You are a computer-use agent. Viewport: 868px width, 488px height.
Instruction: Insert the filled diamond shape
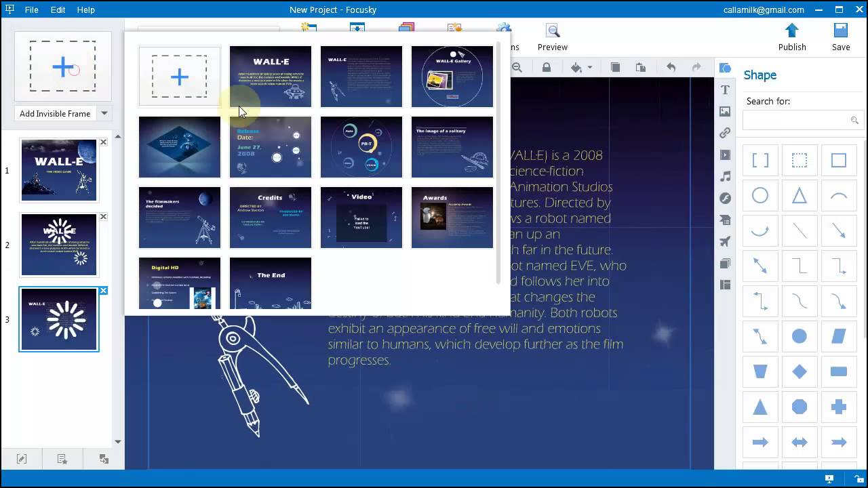click(x=800, y=371)
